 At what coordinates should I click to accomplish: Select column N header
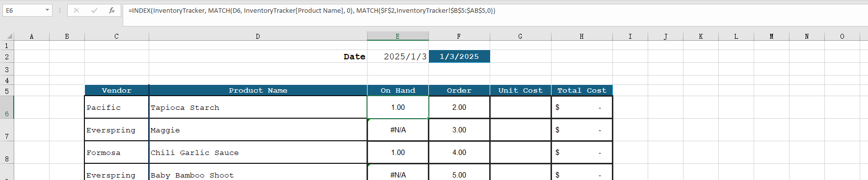tap(807, 36)
